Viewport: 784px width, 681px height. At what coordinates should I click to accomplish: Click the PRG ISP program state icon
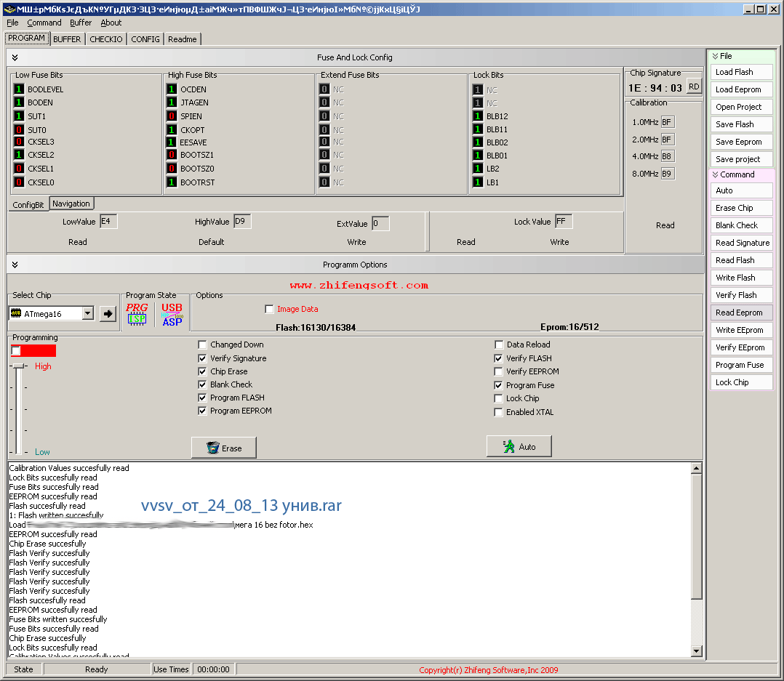pyautogui.click(x=137, y=314)
